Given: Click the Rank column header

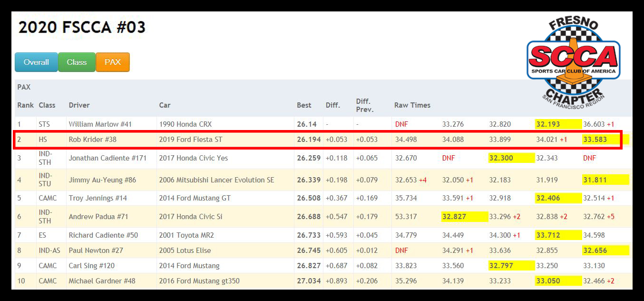Looking at the screenshot, I should click(25, 105).
